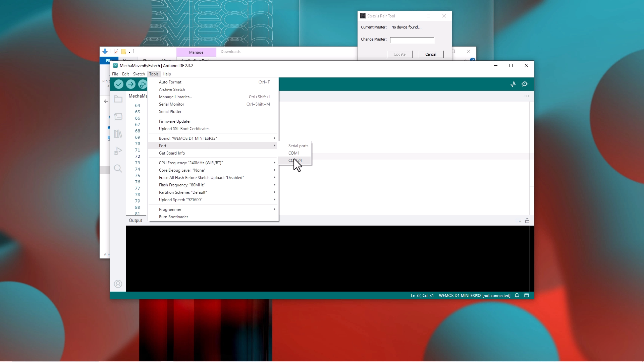Click Ln 72, Col 31 status indicator

[x=422, y=296]
